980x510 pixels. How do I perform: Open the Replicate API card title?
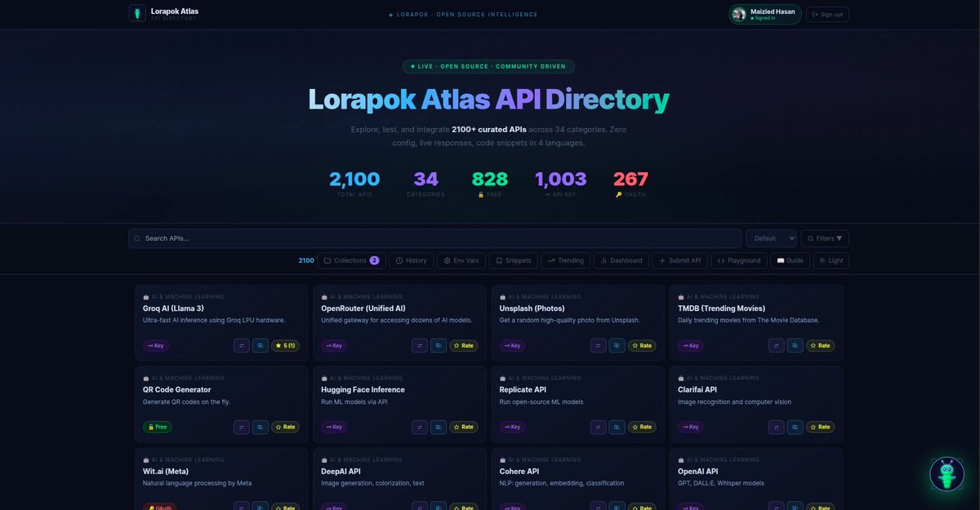pyautogui.click(x=523, y=390)
